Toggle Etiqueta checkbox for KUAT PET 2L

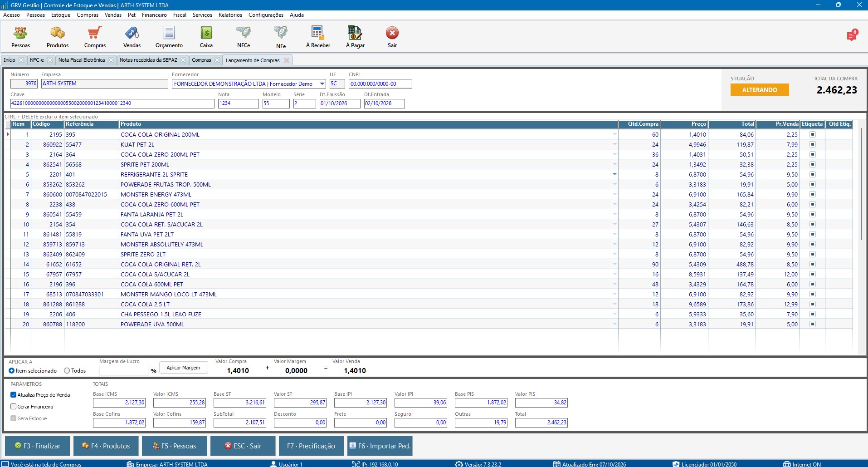point(813,144)
